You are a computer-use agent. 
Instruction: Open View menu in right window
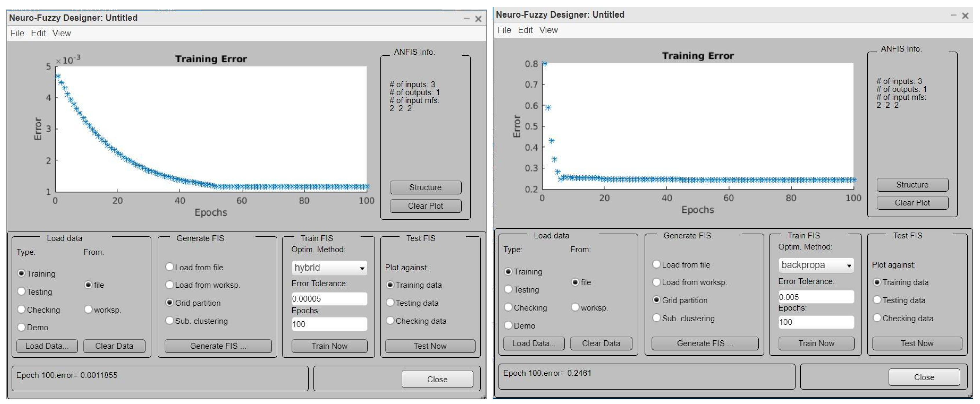point(548,30)
